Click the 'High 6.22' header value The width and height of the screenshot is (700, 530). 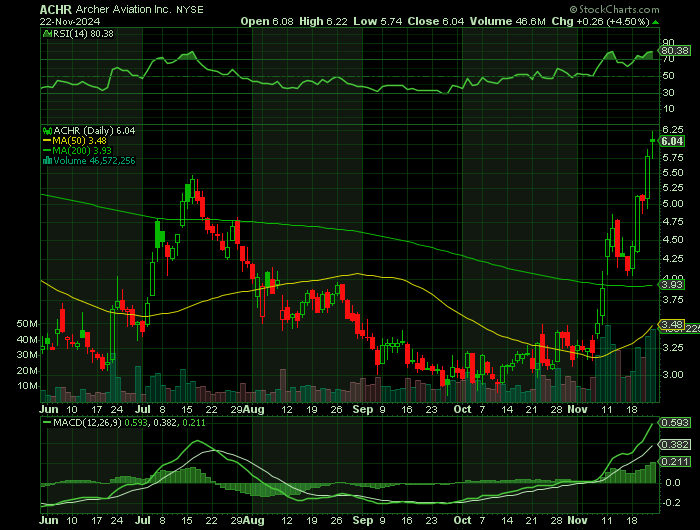tap(323, 21)
